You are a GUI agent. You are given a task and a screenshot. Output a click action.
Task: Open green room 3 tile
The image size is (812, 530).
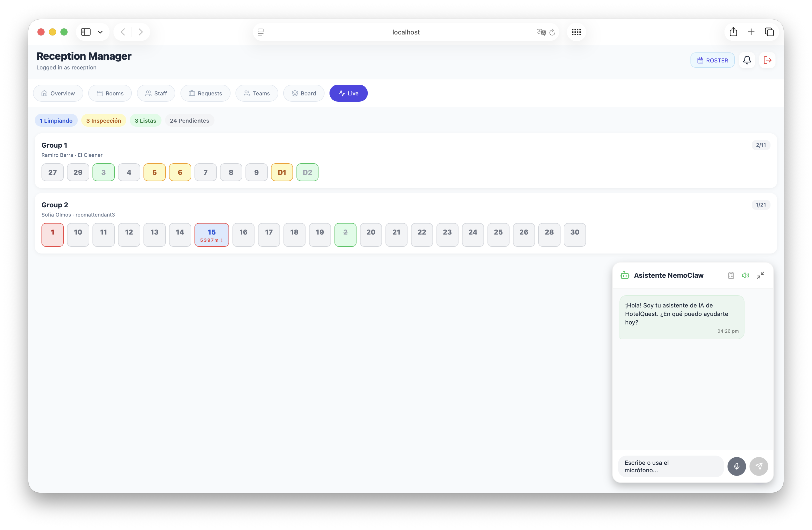pyautogui.click(x=103, y=172)
